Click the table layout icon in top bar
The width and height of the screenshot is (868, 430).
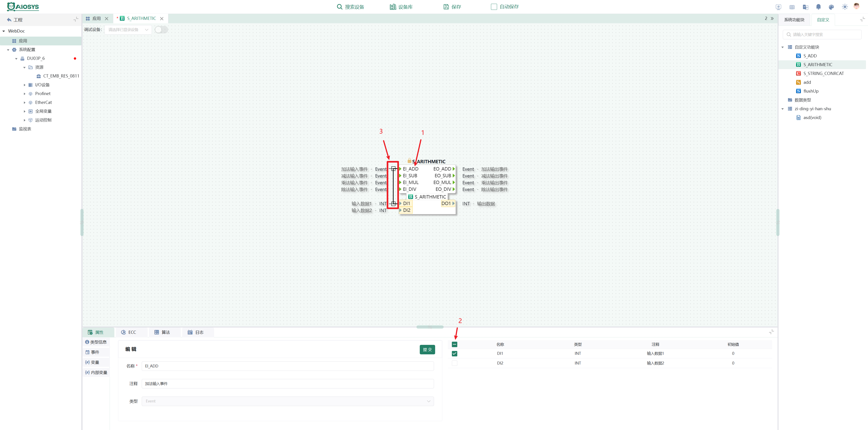coord(792,7)
